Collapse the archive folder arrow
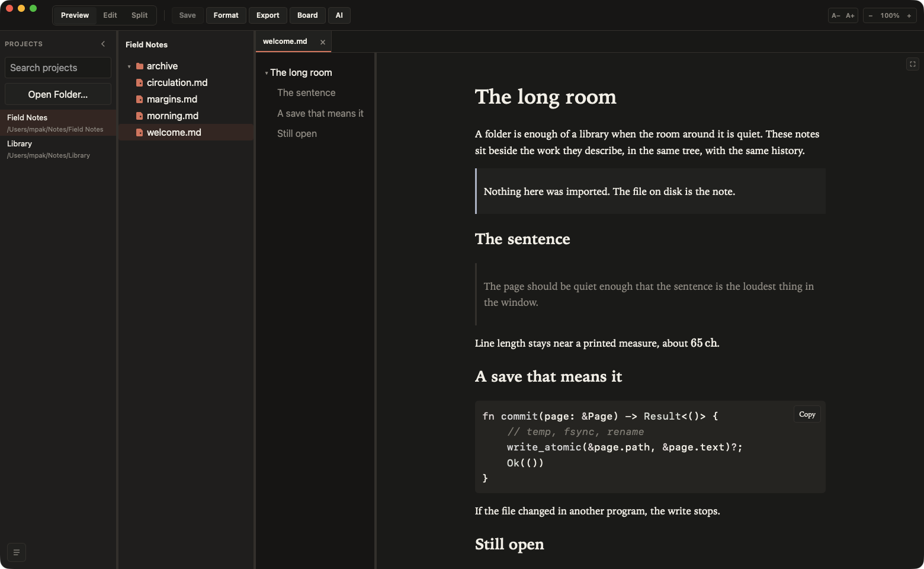 (x=129, y=66)
